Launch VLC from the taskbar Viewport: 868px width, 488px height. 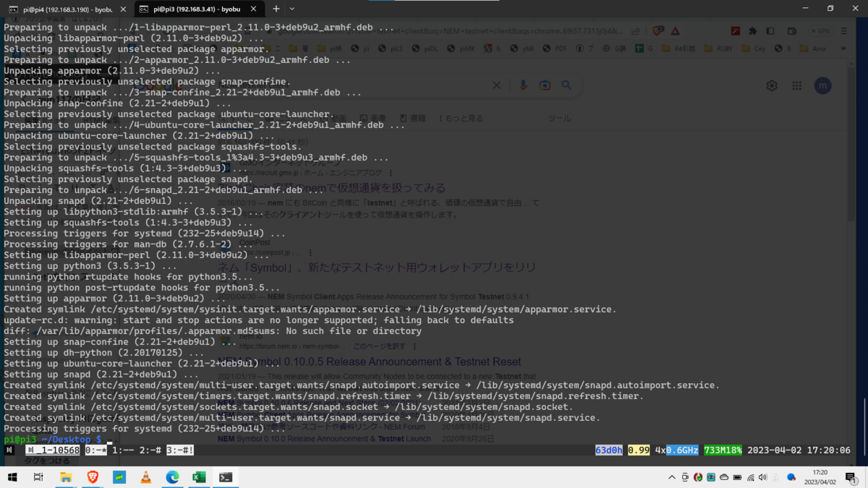pyautogui.click(x=147, y=477)
